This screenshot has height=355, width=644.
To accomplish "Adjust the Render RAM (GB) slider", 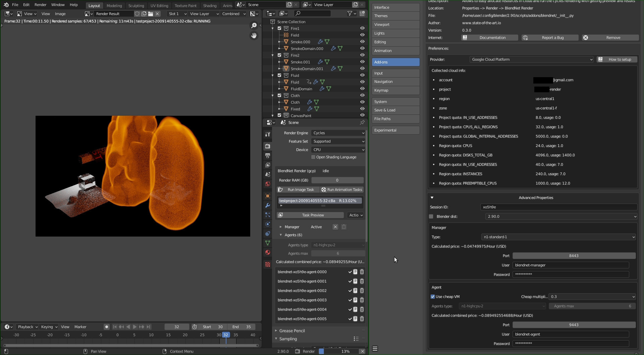I will point(337,180).
